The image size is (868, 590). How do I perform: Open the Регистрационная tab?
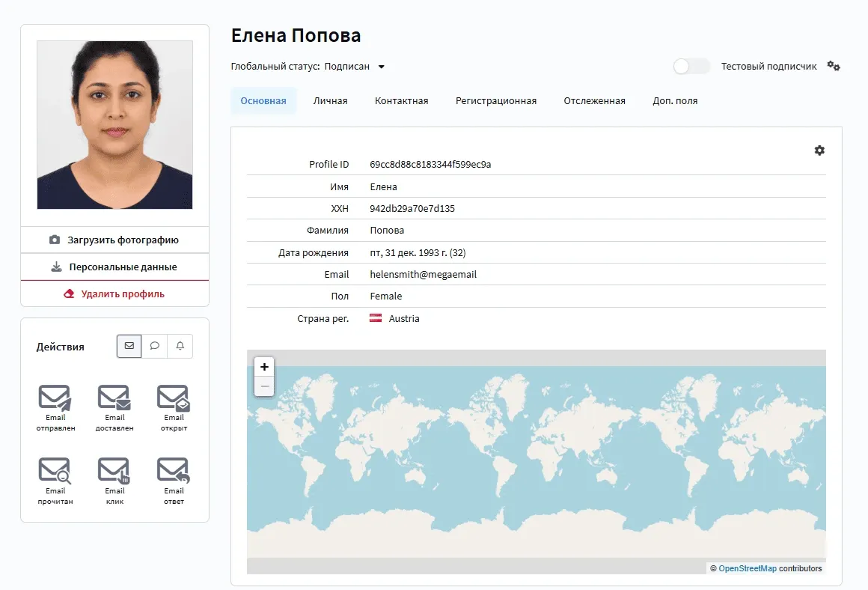click(496, 101)
